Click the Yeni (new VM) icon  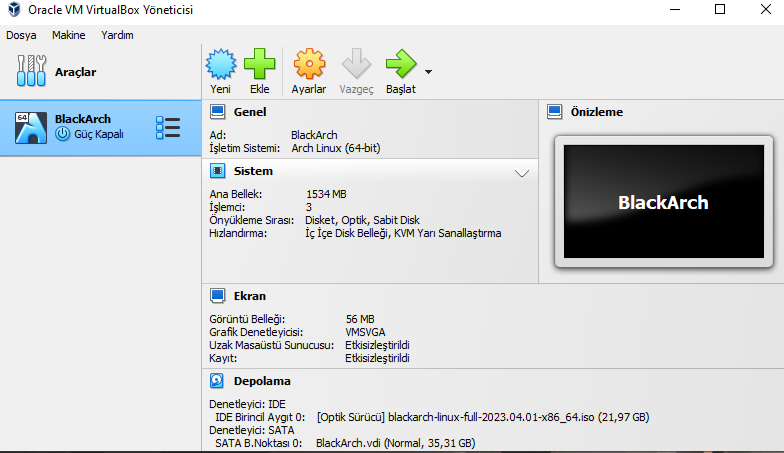[x=220, y=64]
